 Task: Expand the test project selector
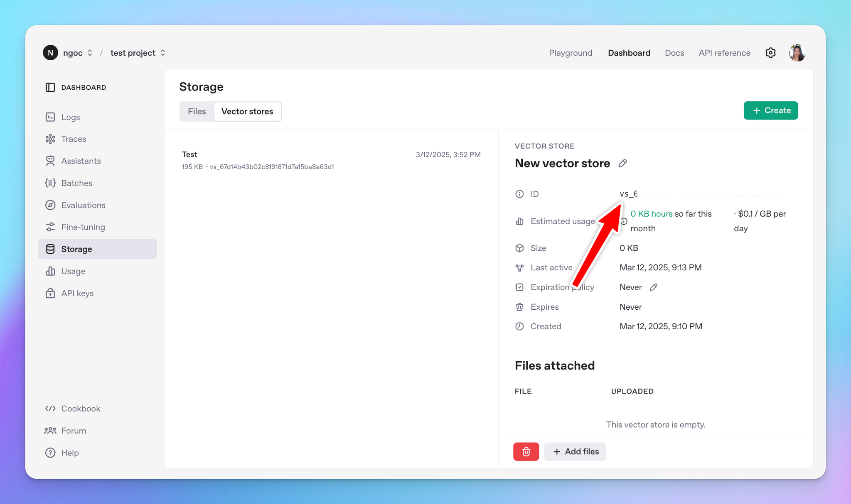[x=138, y=53]
